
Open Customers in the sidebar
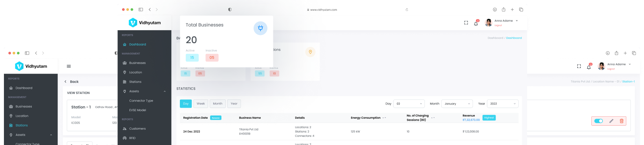pos(137,128)
